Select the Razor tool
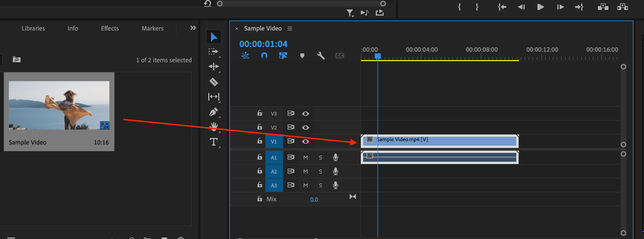The width and height of the screenshot is (644, 239). (x=214, y=82)
